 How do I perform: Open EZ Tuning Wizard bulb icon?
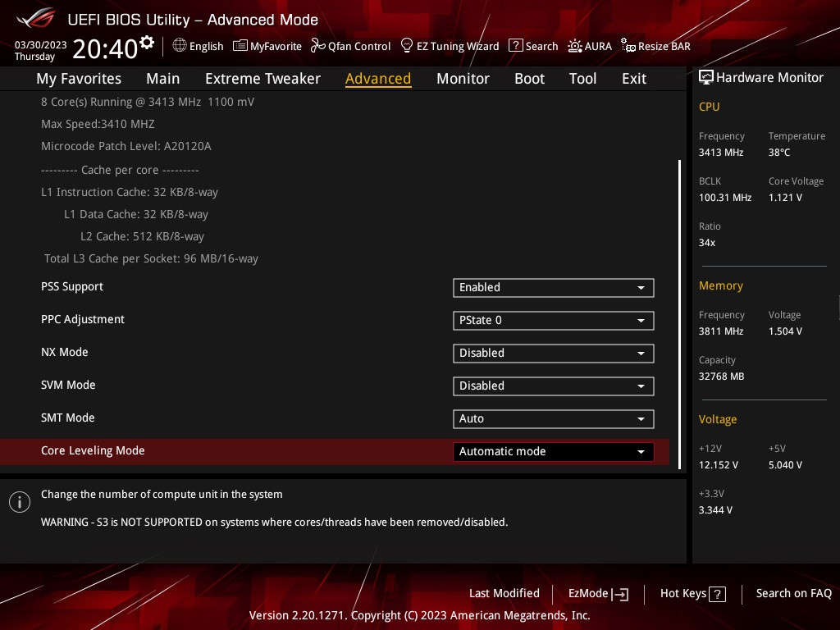(407, 46)
